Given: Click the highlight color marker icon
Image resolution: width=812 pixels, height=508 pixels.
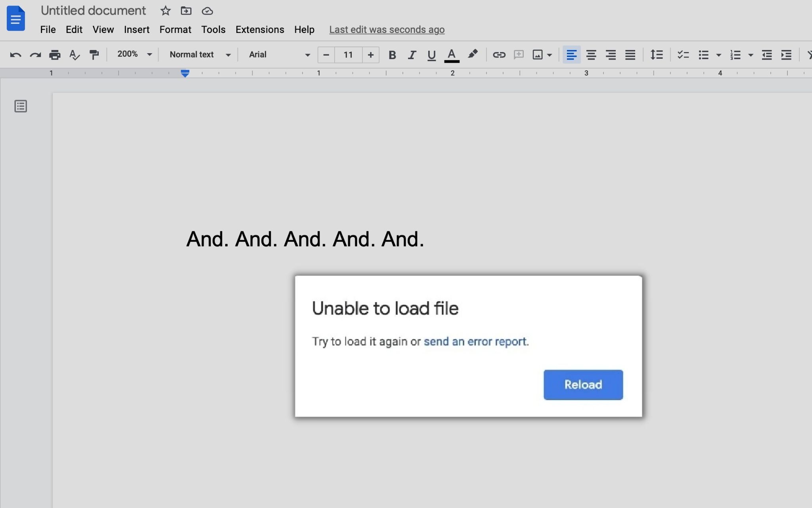Looking at the screenshot, I should click(472, 54).
